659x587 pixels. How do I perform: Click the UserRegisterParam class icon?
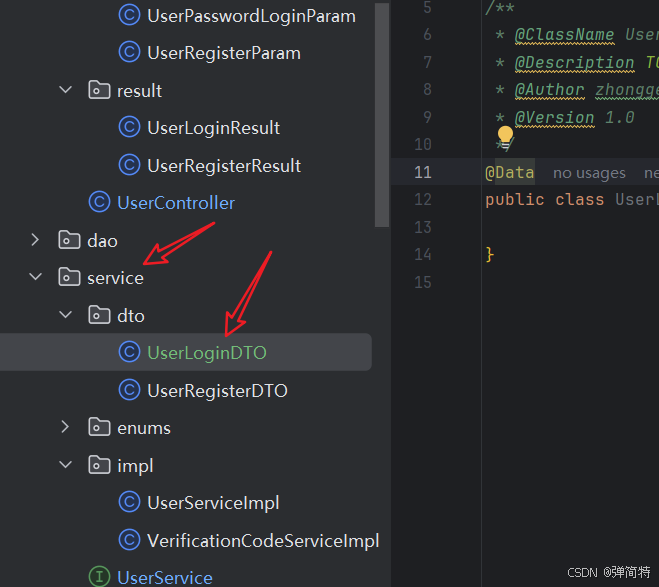(x=129, y=53)
